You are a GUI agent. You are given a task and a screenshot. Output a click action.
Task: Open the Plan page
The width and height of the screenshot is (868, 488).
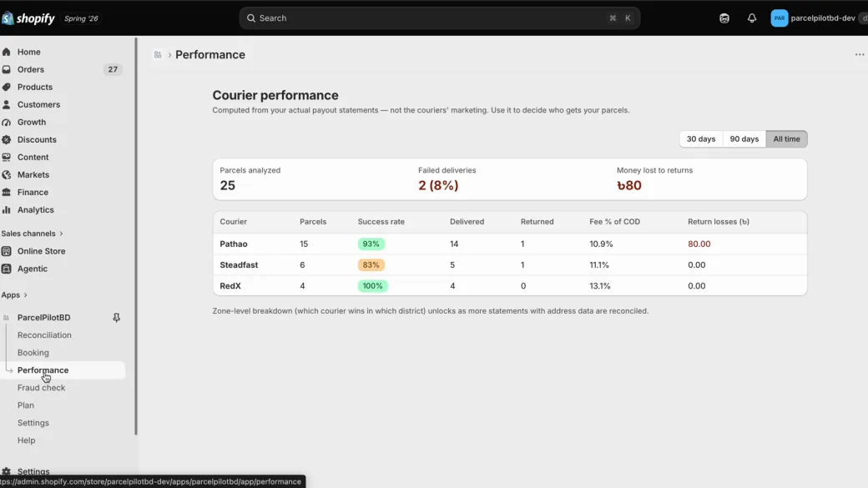(26, 405)
